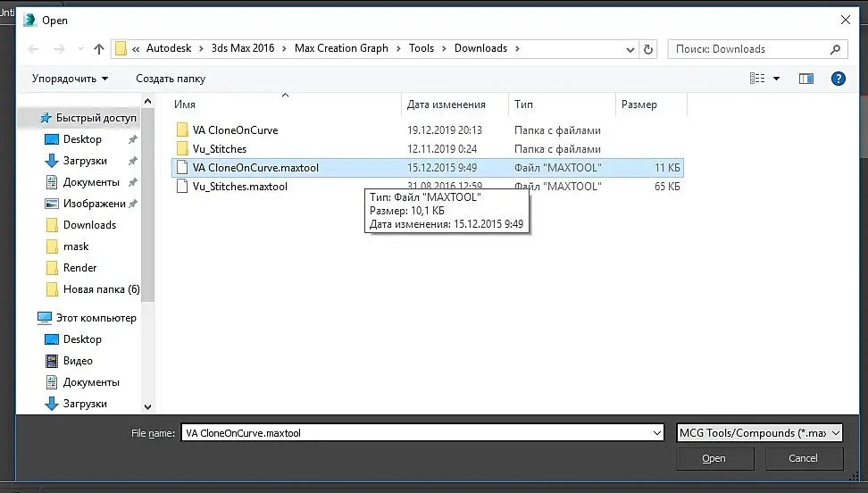Open Help with the question mark icon
Image resolution: width=868 pixels, height=493 pixels.
tap(839, 79)
